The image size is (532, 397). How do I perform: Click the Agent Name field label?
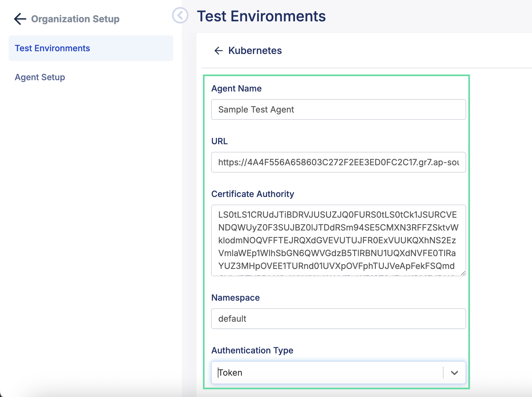click(236, 88)
